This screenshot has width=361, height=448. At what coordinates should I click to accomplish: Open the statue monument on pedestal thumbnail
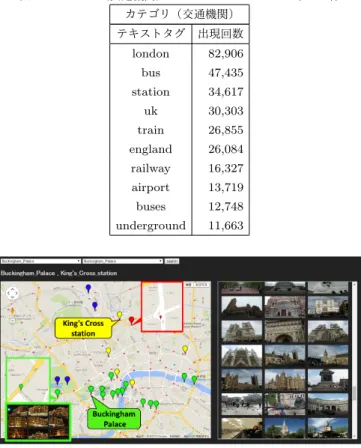coord(328,380)
